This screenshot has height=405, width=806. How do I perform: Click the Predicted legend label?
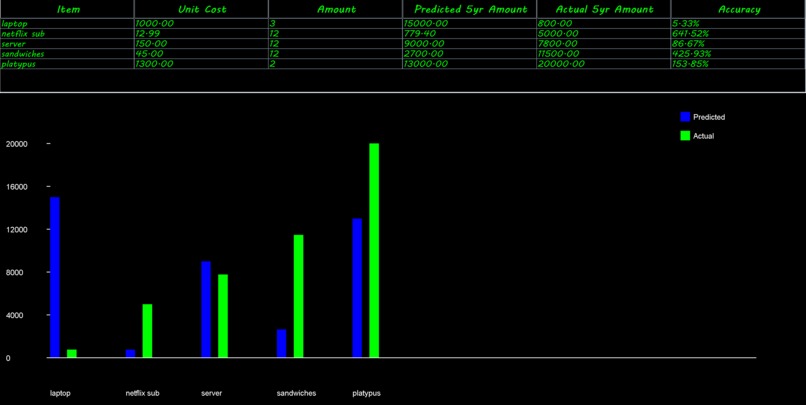pos(709,117)
